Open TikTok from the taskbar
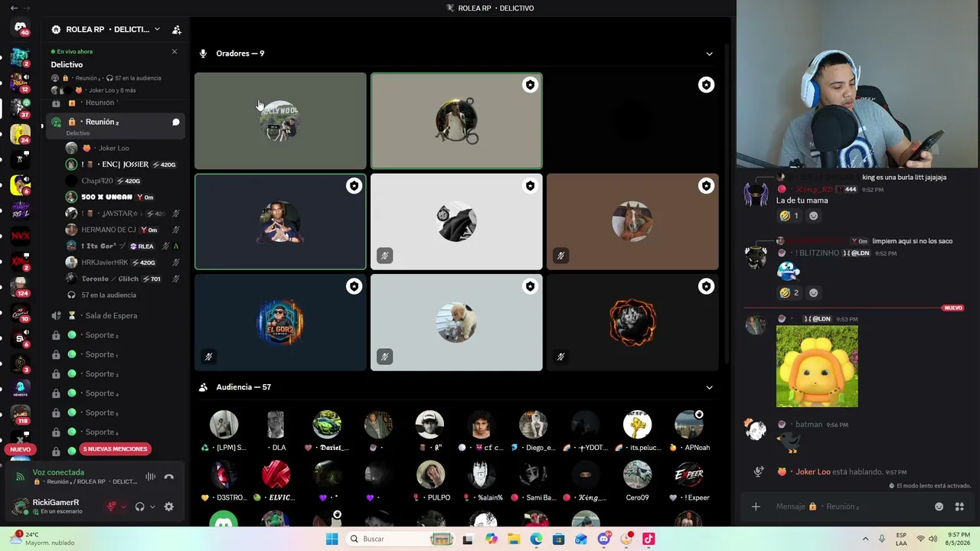980x551 pixels. tap(648, 539)
